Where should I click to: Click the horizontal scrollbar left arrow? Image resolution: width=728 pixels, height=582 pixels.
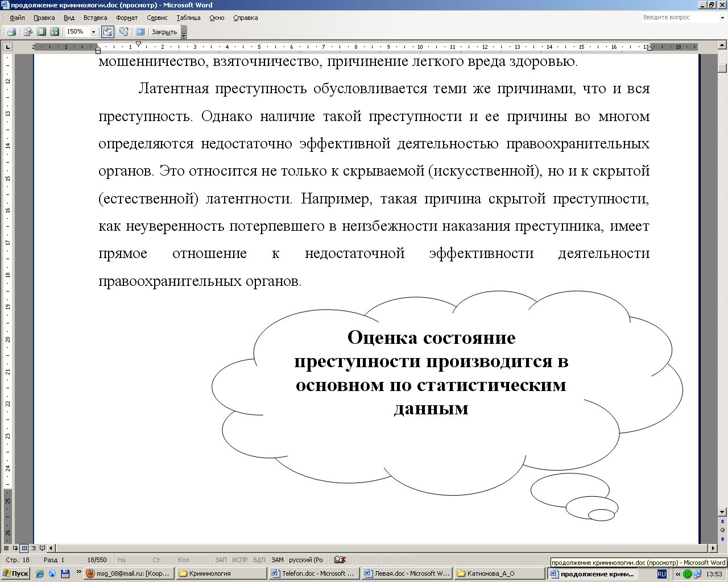click(x=51, y=548)
